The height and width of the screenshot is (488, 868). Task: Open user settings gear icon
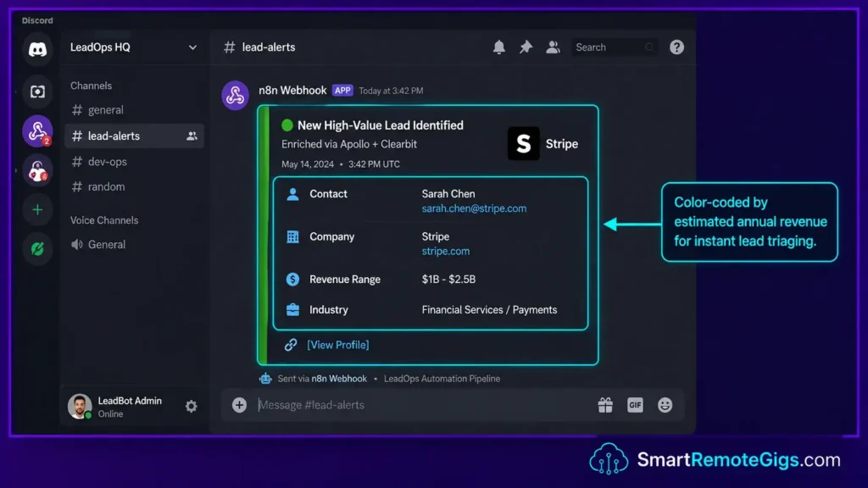[x=191, y=406]
